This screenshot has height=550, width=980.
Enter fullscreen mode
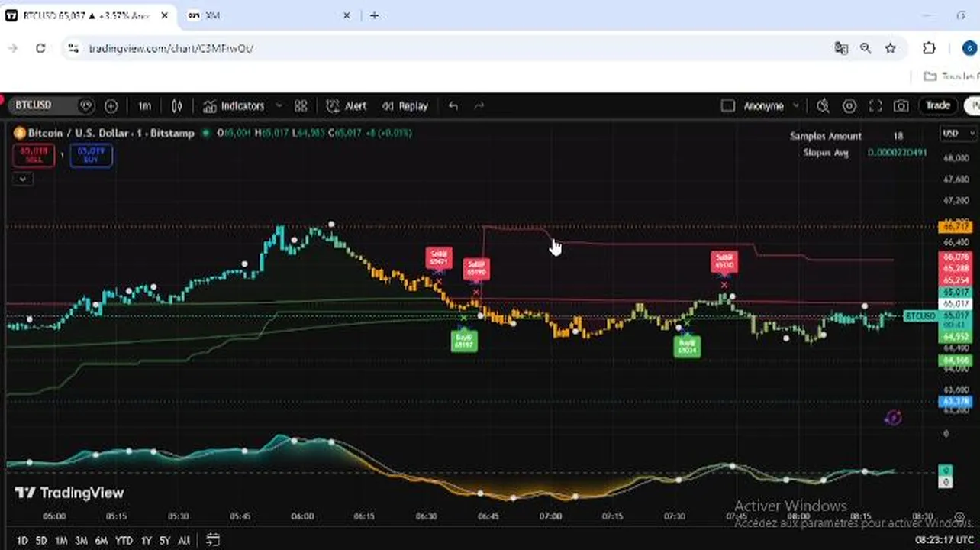875,106
